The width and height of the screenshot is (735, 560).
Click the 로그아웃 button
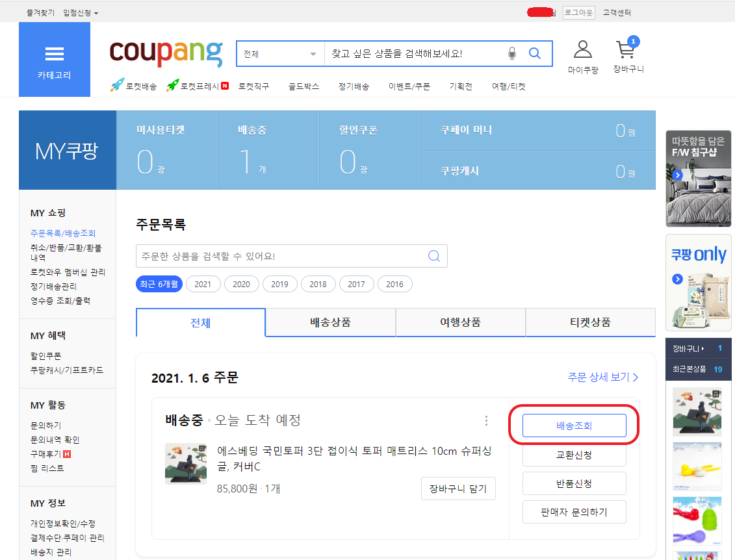pos(578,12)
